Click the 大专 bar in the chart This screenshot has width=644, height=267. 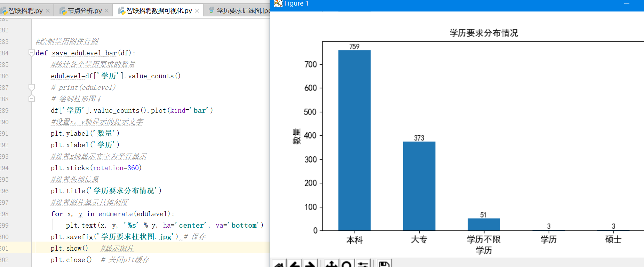(419, 186)
